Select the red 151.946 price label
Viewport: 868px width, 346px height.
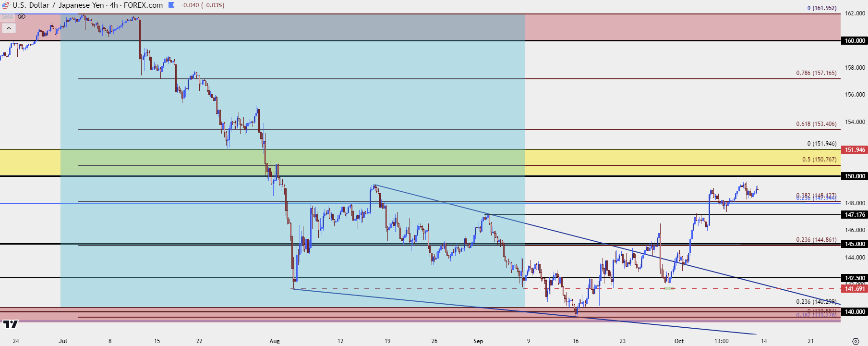(855, 150)
